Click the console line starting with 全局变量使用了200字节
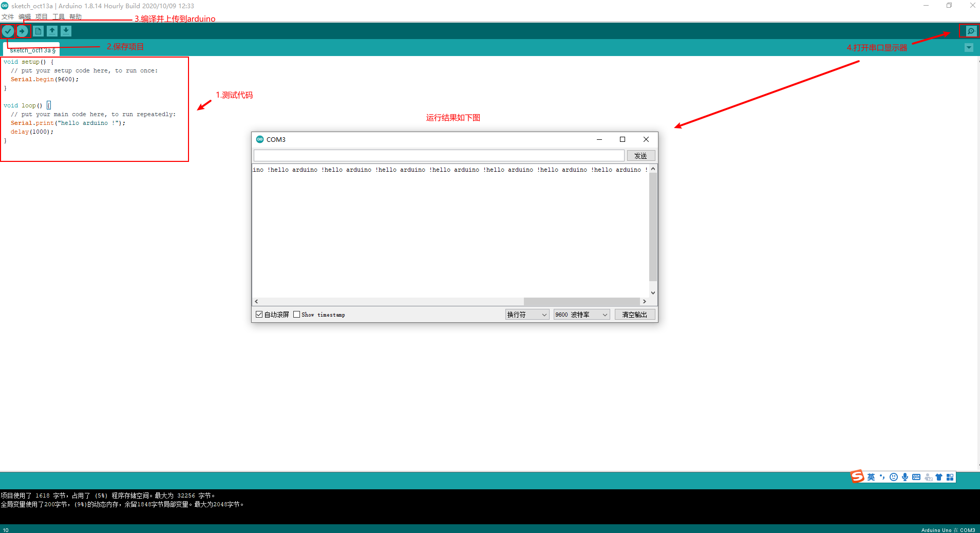 click(122, 504)
